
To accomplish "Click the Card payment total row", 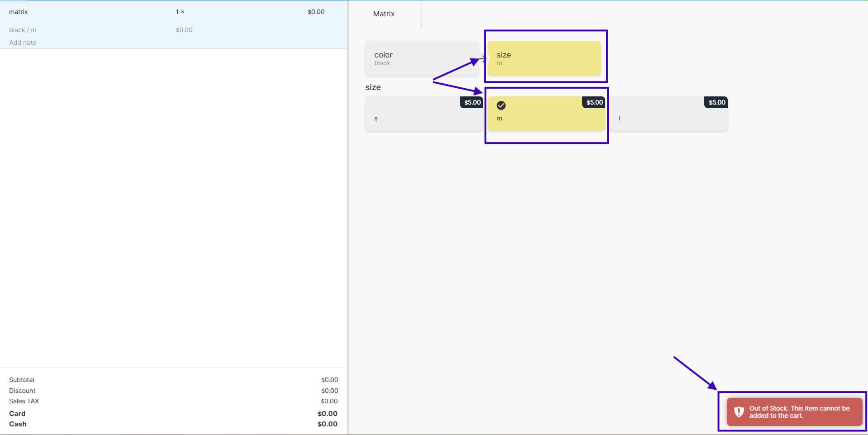I will pyautogui.click(x=173, y=414).
